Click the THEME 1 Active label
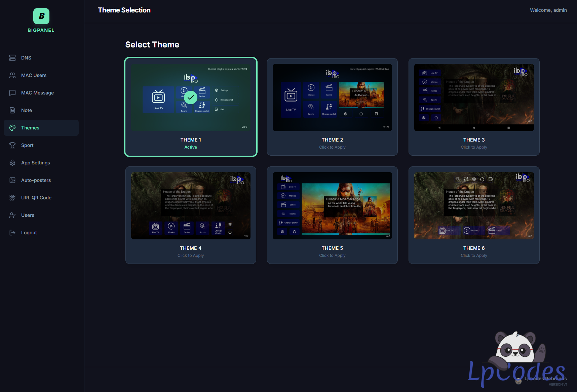 pyautogui.click(x=191, y=147)
